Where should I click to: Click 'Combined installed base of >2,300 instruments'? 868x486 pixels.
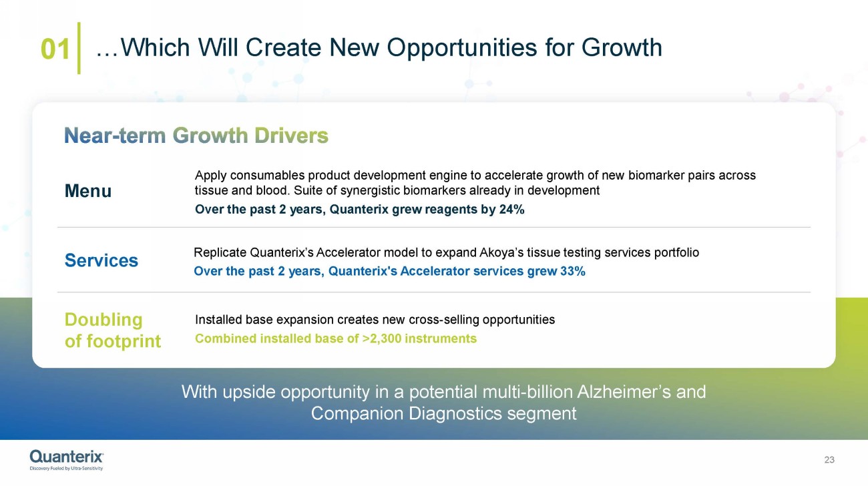(x=336, y=338)
